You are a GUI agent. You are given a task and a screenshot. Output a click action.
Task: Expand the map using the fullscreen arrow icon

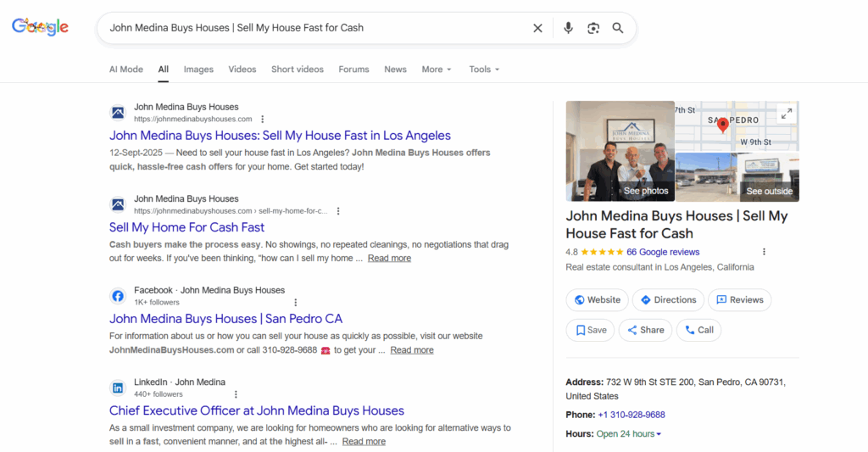pyautogui.click(x=786, y=113)
